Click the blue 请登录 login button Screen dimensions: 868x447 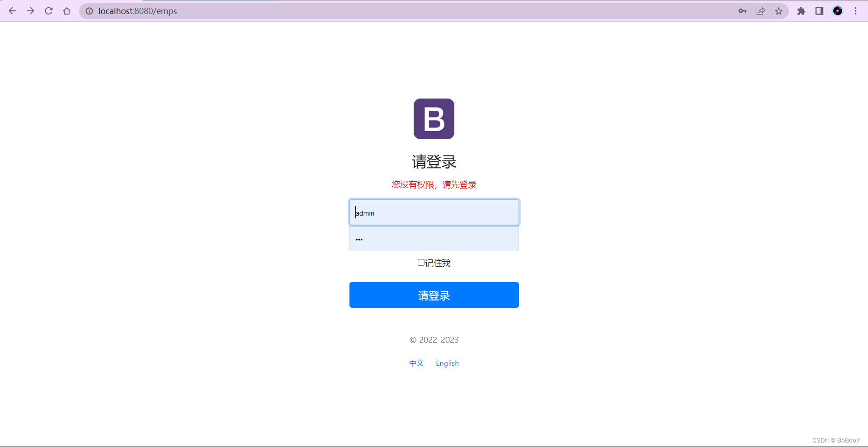click(434, 295)
